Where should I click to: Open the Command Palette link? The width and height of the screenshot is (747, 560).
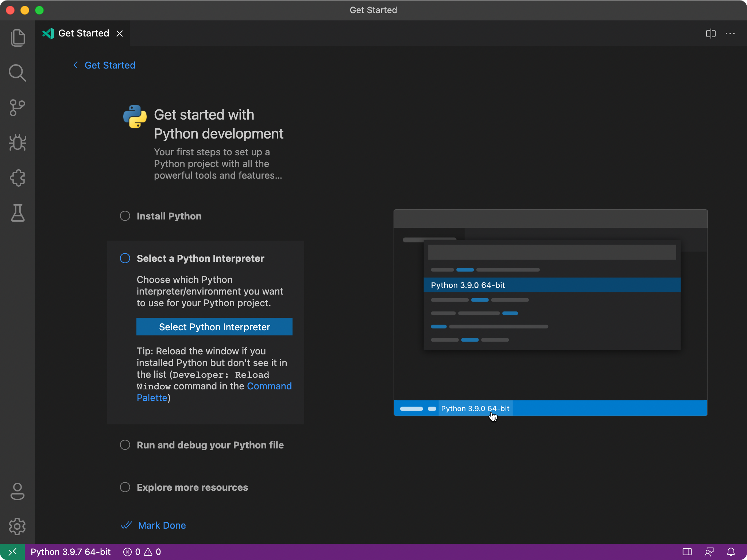[x=269, y=386]
